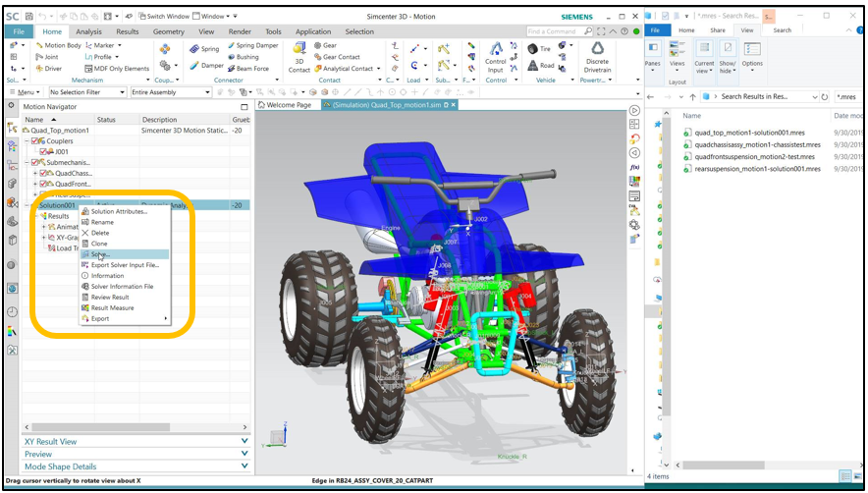The width and height of the screenshot is (868, 493).
Task: Toggle the Submechanisms checkbox
Action: pos(36,162)
